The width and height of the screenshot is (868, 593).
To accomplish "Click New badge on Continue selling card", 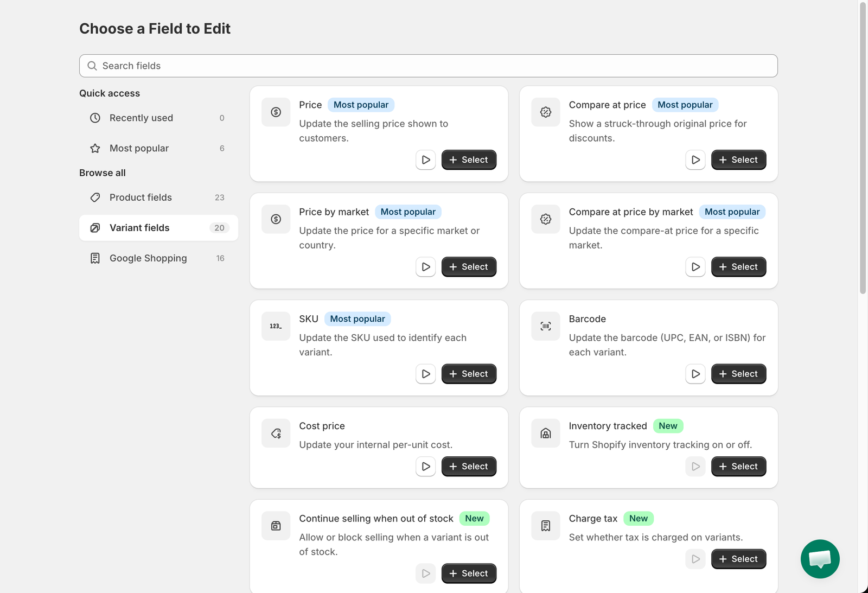I will coord(474,519).
